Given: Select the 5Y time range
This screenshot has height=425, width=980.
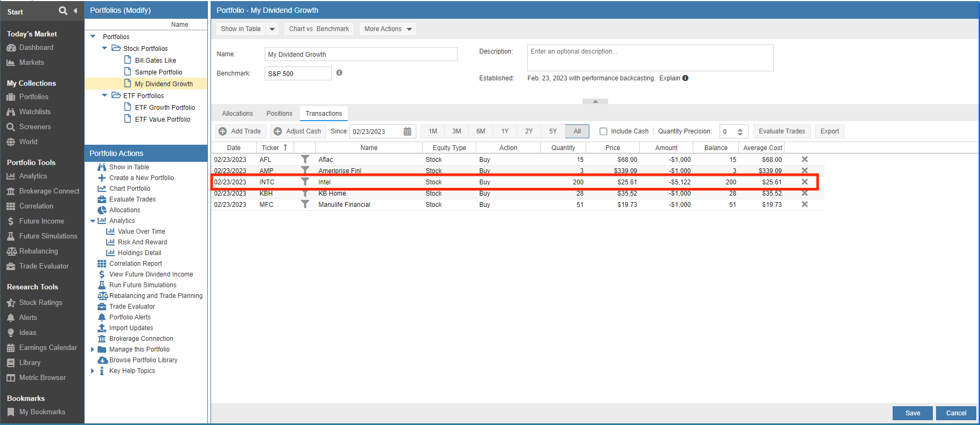Looking at the screenshot, I should click(553, 131).
